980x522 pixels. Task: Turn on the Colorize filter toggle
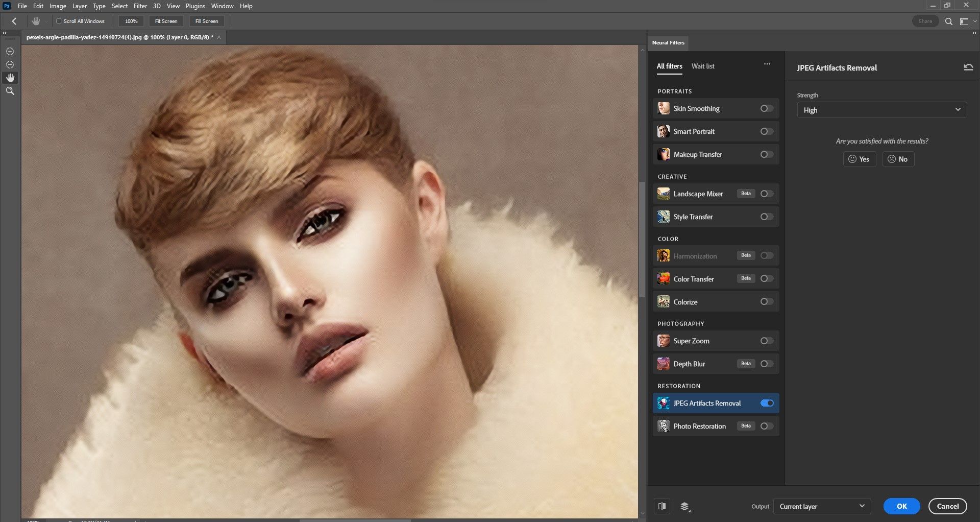(766, 302)
